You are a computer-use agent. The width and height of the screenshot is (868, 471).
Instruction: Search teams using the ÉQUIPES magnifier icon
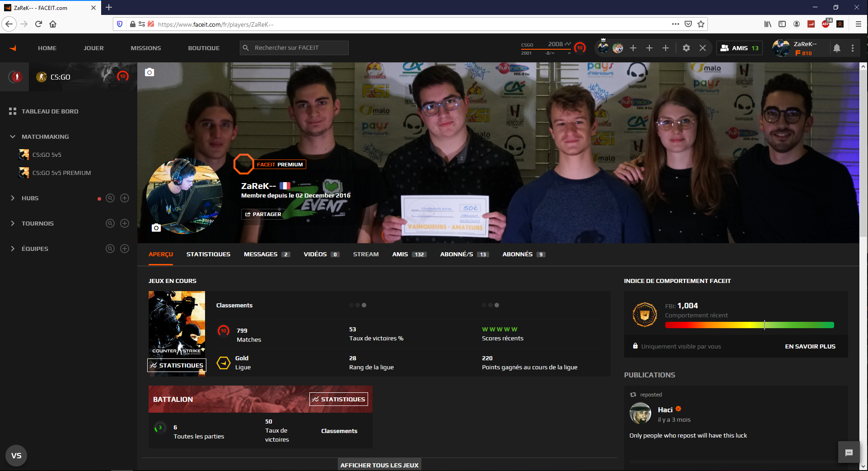(x=110, y=249)
